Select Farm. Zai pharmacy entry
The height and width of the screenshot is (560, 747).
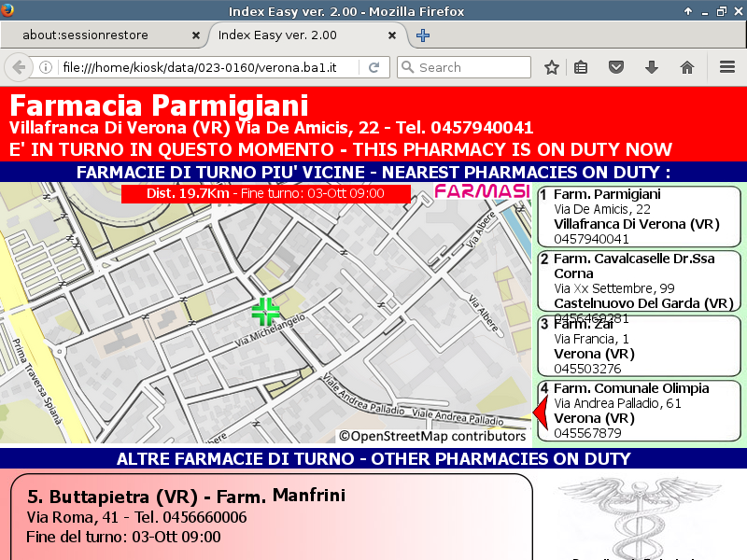(x=638, y=345)
